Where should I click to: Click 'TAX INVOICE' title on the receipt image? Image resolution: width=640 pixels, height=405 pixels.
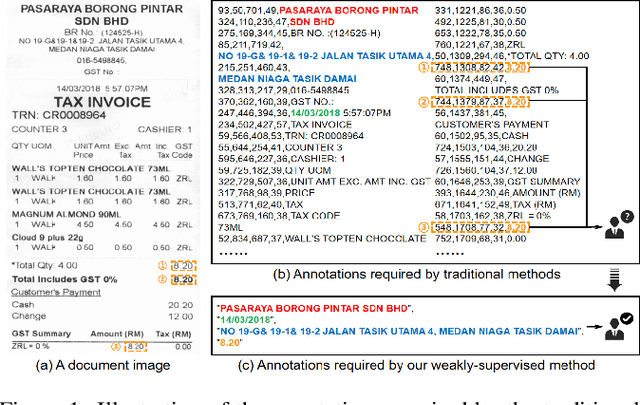point(102,102)
